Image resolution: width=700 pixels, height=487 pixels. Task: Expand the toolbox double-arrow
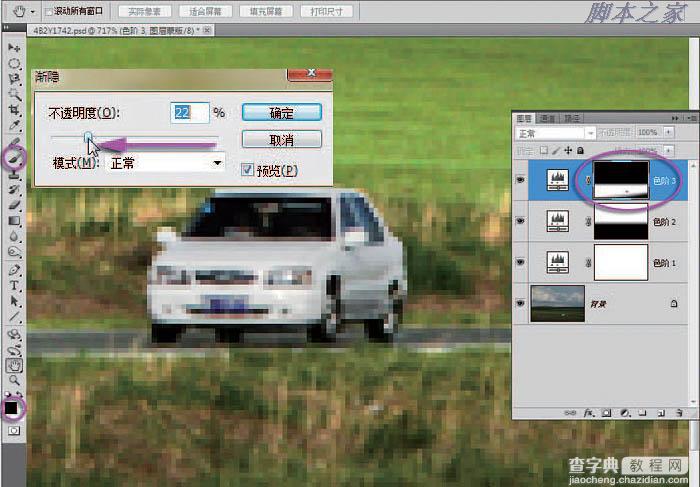tap(6, 27)
